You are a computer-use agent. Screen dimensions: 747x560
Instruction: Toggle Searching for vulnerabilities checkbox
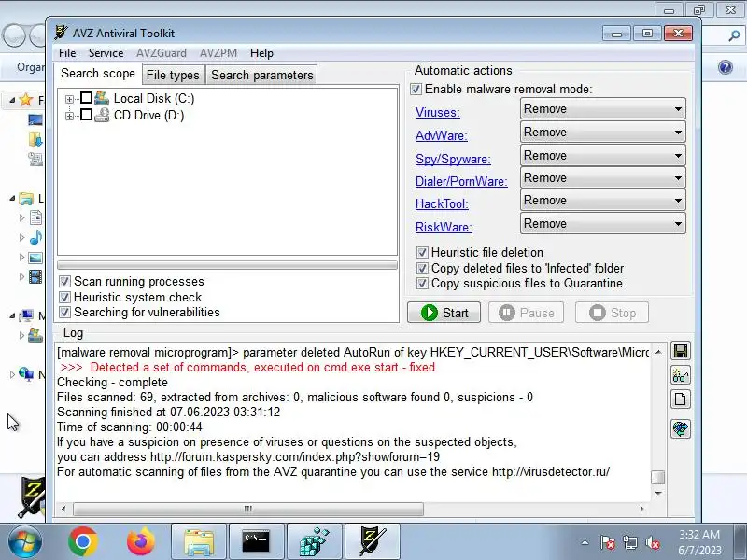[x=64, y=313]
